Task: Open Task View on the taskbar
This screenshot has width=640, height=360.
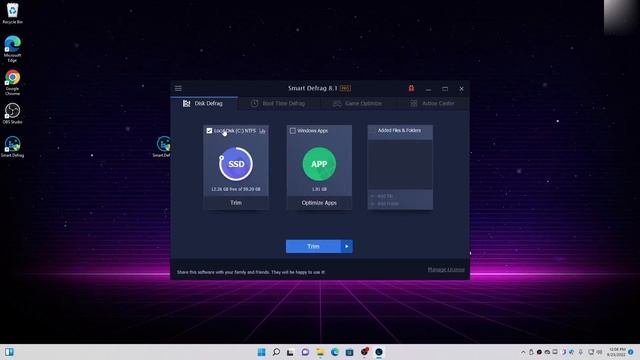Action: (291, 352)
